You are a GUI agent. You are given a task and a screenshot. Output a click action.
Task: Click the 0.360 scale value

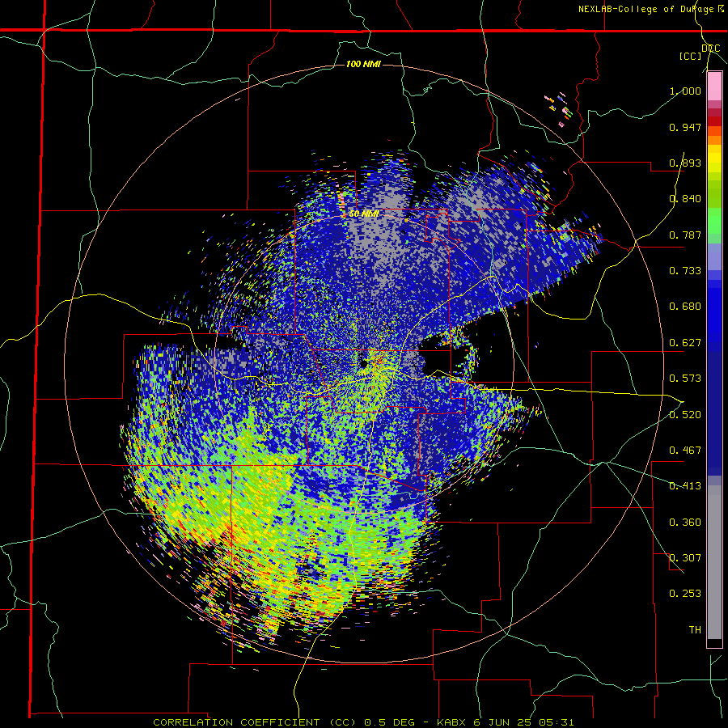click(x=685, y=523)
